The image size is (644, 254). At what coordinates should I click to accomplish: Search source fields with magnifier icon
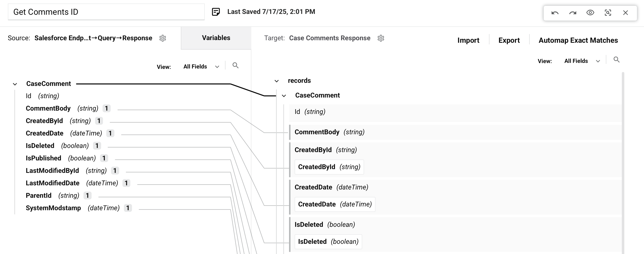(x=236, y=66)
